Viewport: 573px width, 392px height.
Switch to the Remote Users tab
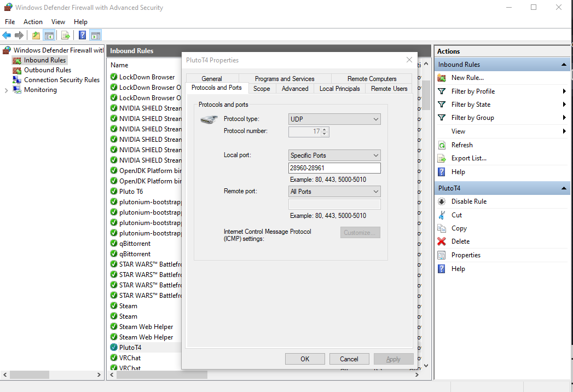[x=389, y=89]
